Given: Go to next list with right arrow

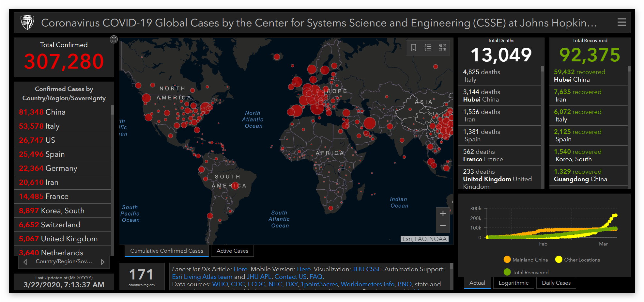Looking at the screenshot, I should [103, 262].
